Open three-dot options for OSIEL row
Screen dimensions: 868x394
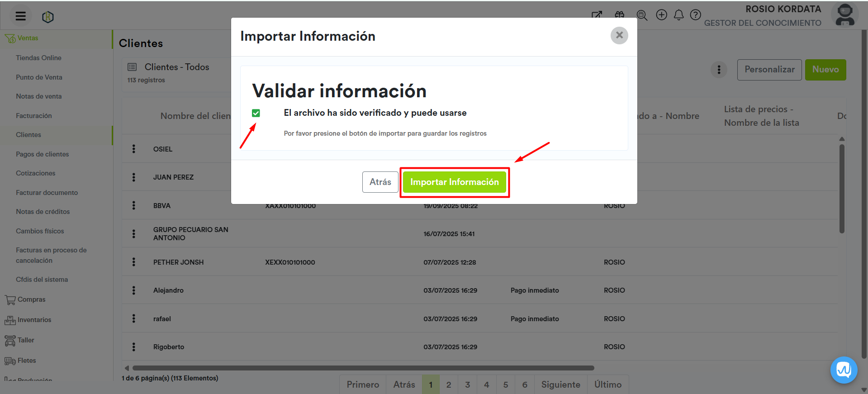133,149
